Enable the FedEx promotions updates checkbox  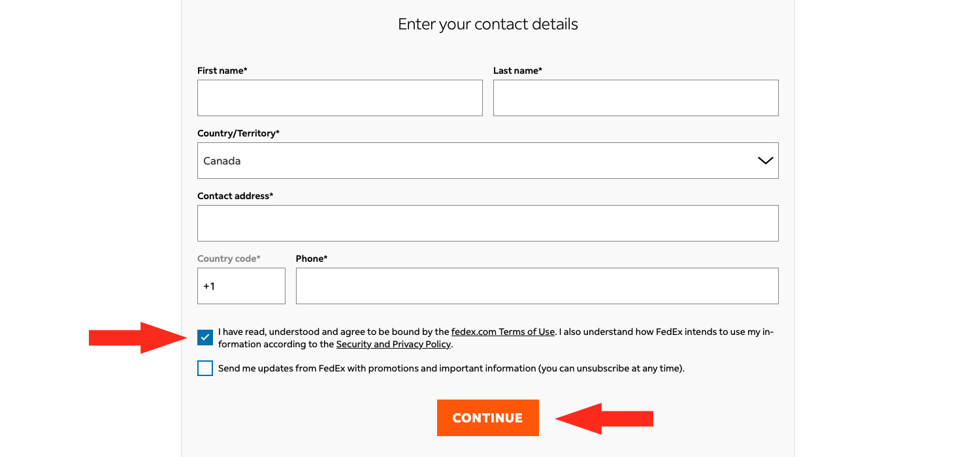[x=205, y=368]
